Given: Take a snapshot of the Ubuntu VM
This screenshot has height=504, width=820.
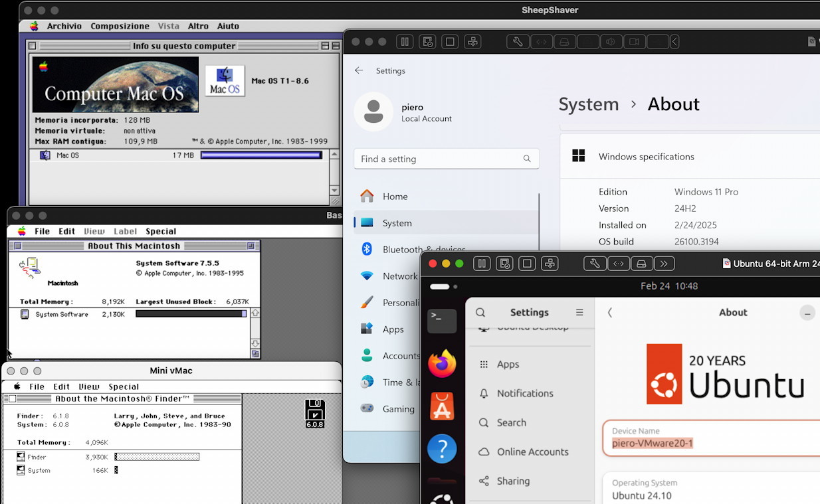Looking at the screenshot, I should 505,264.
